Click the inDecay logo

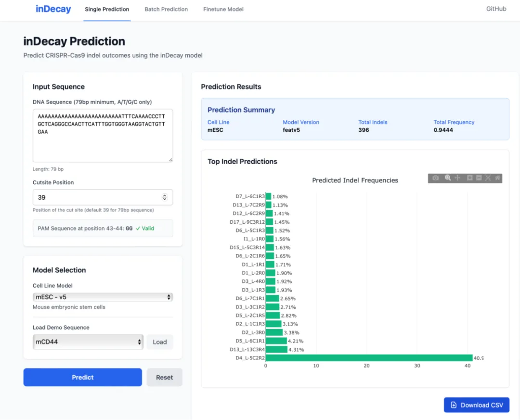53,9
